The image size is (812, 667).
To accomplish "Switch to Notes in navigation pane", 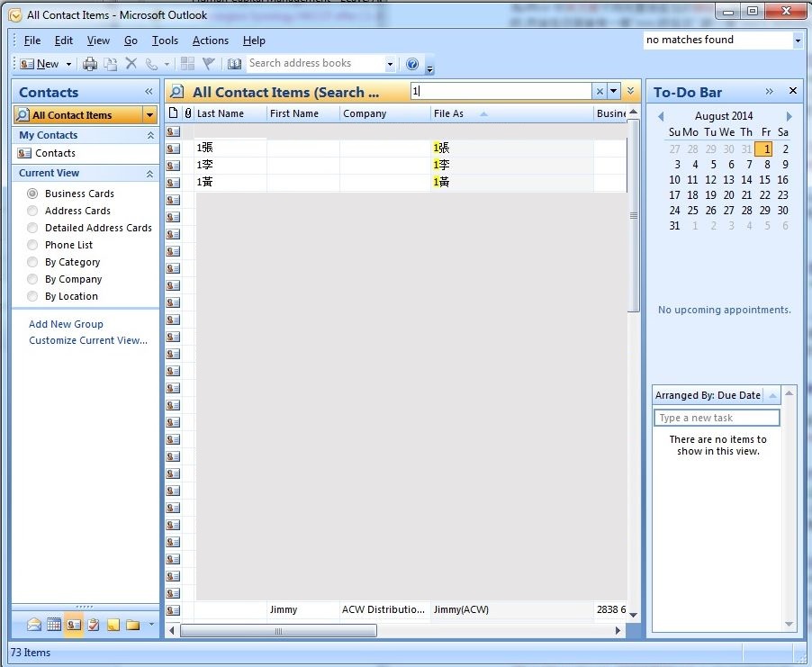I will 113,625.
